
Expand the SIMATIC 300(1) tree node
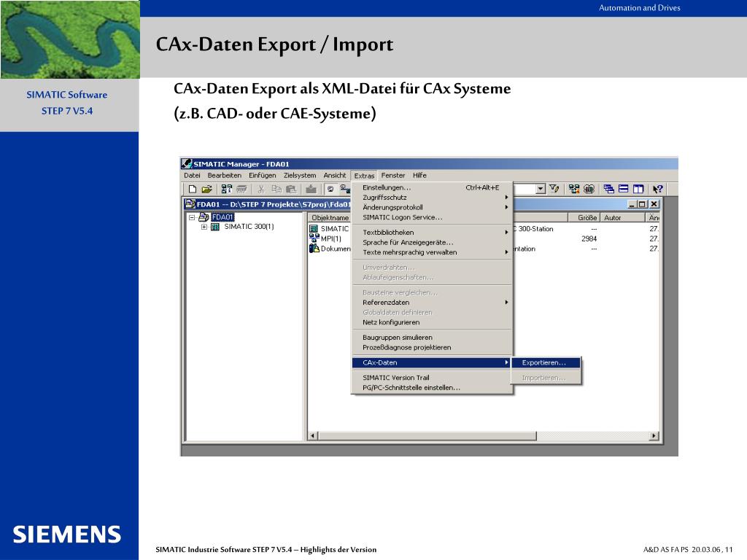[x=204, y=227]
